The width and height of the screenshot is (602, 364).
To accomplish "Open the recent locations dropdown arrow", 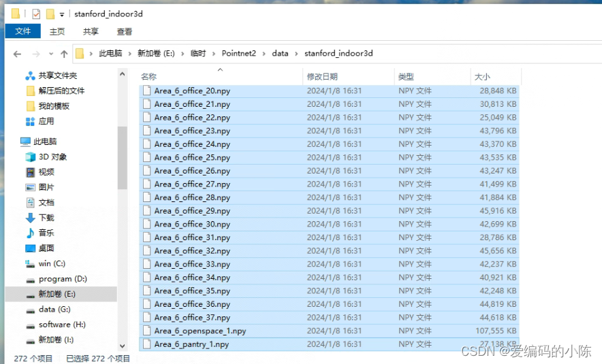I will click(51, 54).
